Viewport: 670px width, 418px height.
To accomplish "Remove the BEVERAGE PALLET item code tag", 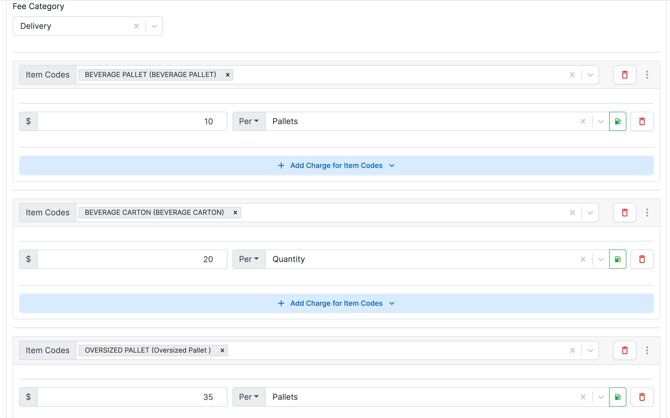I will pos(228,75).
